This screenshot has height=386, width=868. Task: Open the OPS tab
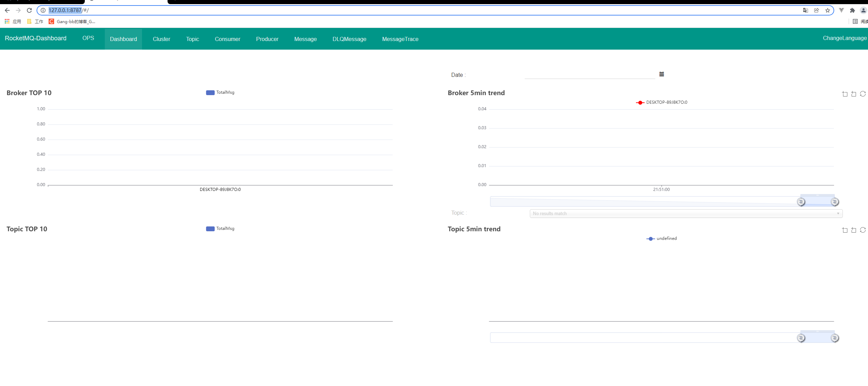tap(88, 38)
